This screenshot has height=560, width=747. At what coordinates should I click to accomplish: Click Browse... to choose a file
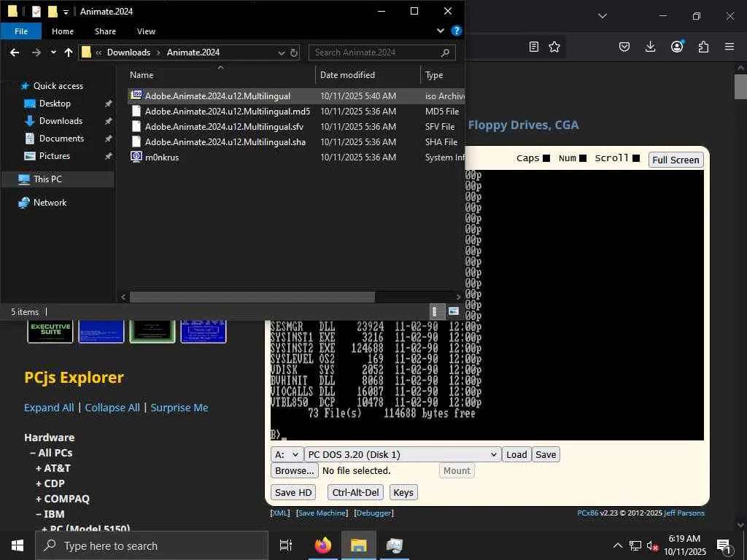295,470
